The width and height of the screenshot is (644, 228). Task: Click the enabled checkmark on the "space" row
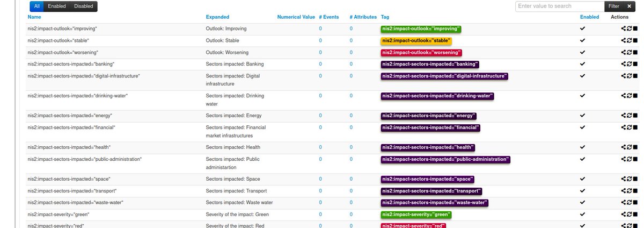point(583,179)
